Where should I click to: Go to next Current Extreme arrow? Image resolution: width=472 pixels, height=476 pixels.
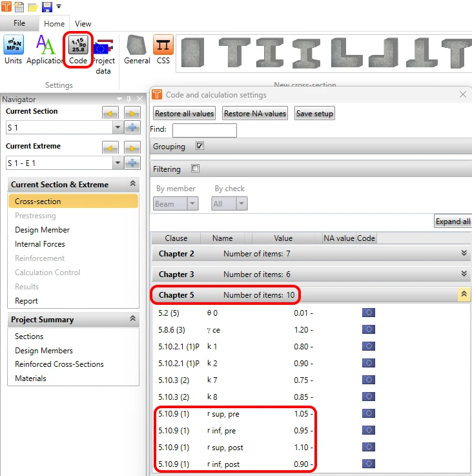coord(132,149)
